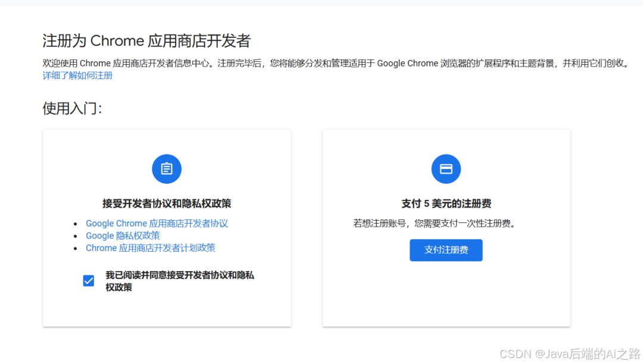Image resolution: width=643 pixels, height=364 pixels.
Task: Click the 我已阅读并同意接受开发者协议和隐私权政策 label text
Action: coord(180,281)
